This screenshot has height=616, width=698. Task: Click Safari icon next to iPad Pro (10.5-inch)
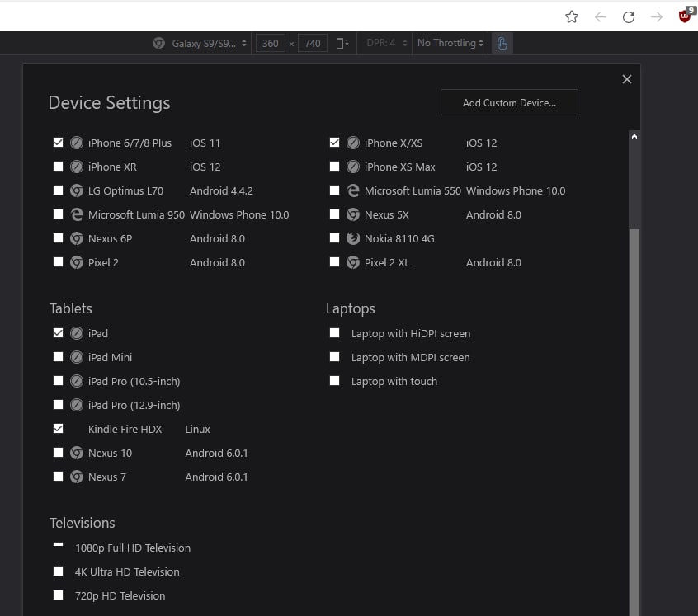[77, 381]
